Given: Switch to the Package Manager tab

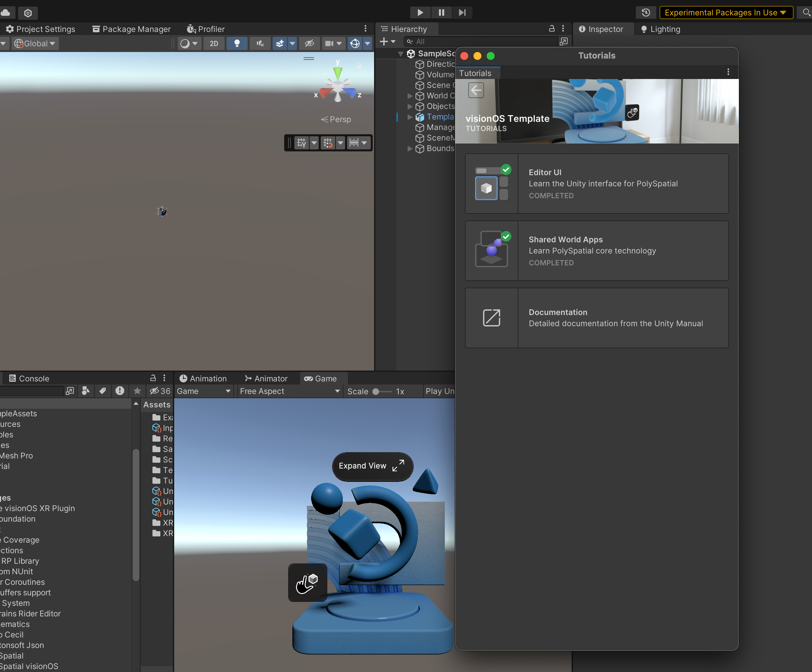Looking at the screenshot, I should point(131,29).
